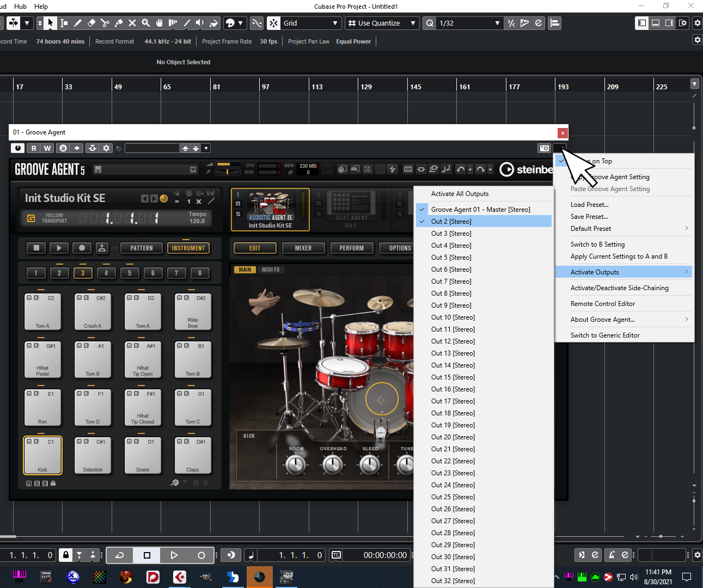Toggle Groove Agent plugin power button
Viewport: 703px width, 588px height.
tap(18, 148)
